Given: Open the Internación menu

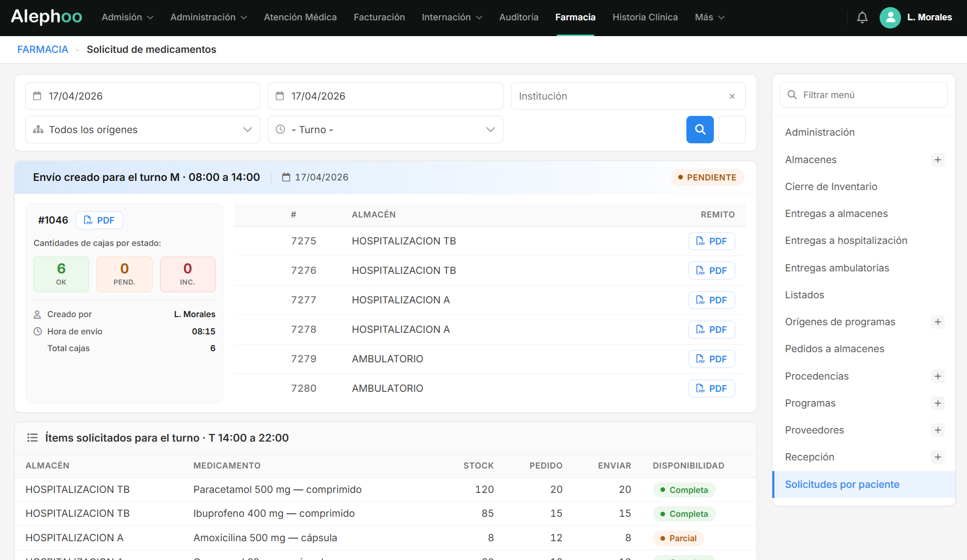Looking at the screenshot, I should 451,18.
